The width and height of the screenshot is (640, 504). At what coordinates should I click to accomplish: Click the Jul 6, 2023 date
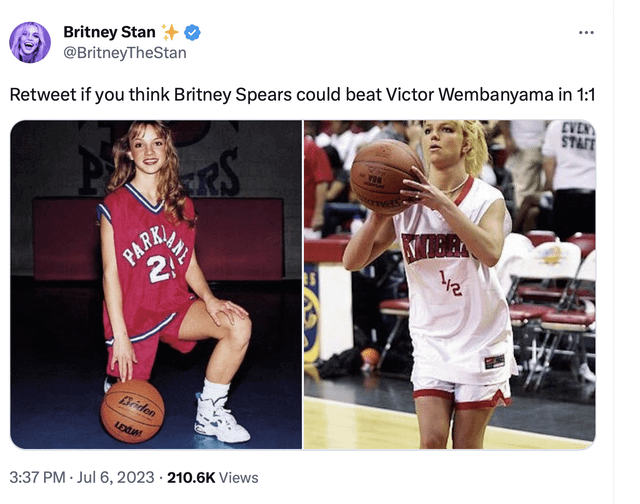coord(115,478)
